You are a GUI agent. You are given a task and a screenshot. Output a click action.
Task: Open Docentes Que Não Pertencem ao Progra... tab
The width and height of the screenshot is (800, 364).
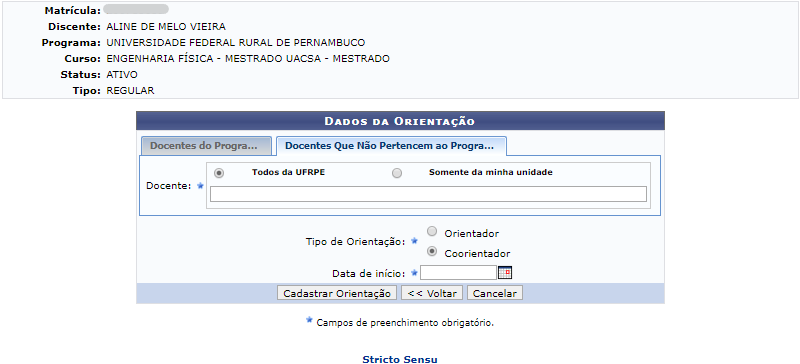[x=391, y=146]
